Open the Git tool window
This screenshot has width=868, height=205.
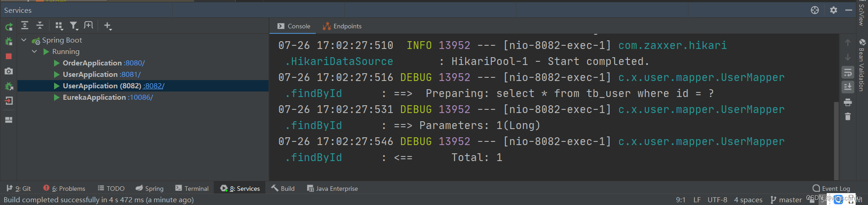19,189
